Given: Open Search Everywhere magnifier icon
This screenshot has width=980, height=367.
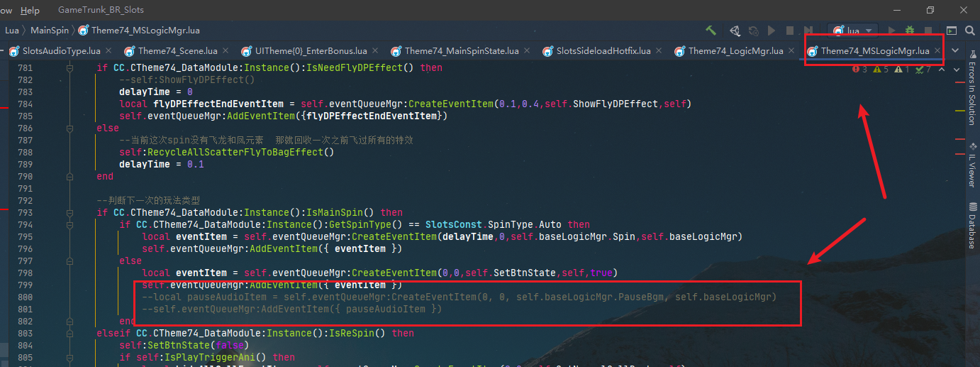Looking at the screenshot, I should (970, 31).
